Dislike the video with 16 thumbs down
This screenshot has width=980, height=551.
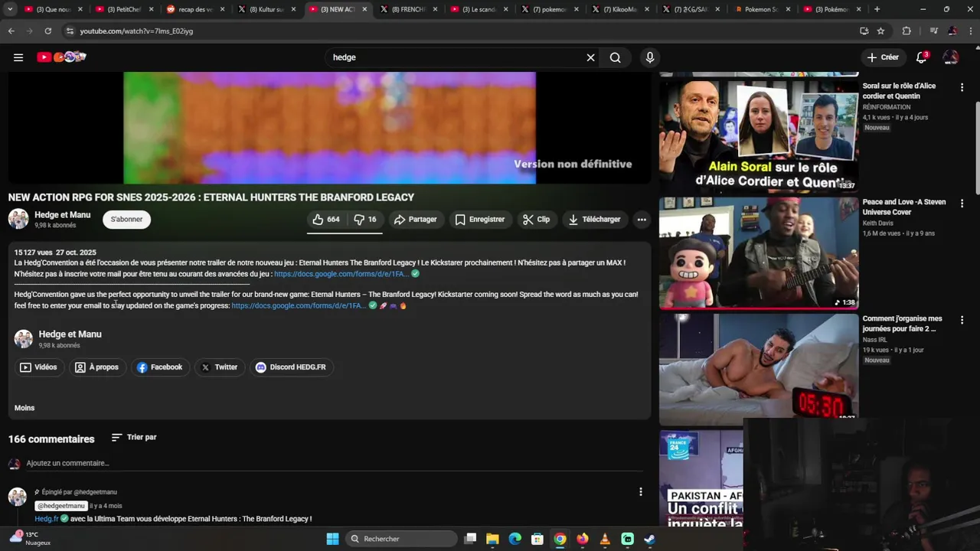[x=365, y=220]
